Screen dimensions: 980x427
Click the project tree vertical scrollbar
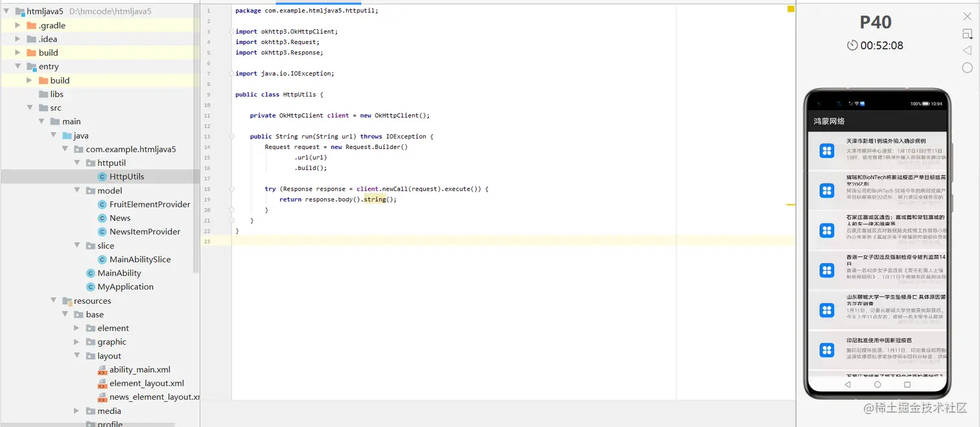[197, 139]
